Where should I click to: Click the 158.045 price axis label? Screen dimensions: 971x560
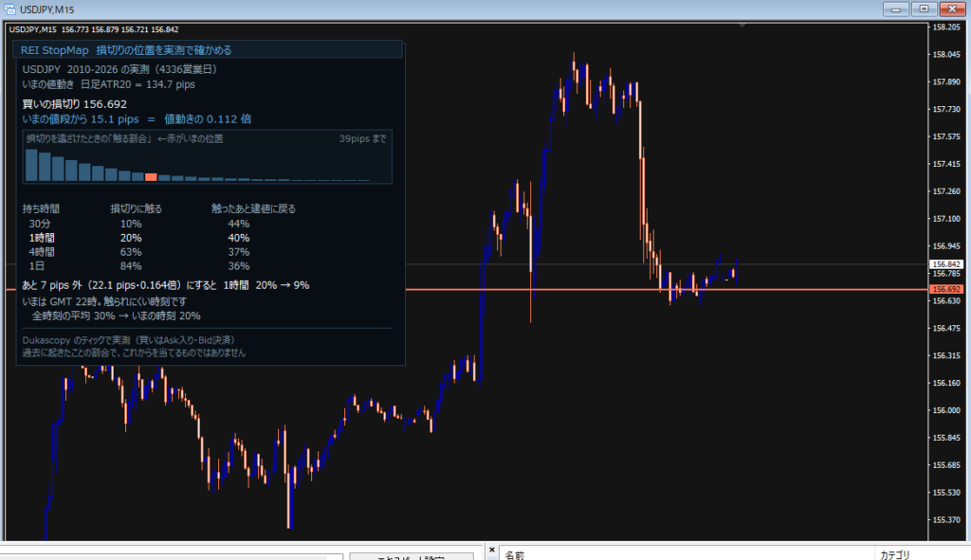coord(946,54)
